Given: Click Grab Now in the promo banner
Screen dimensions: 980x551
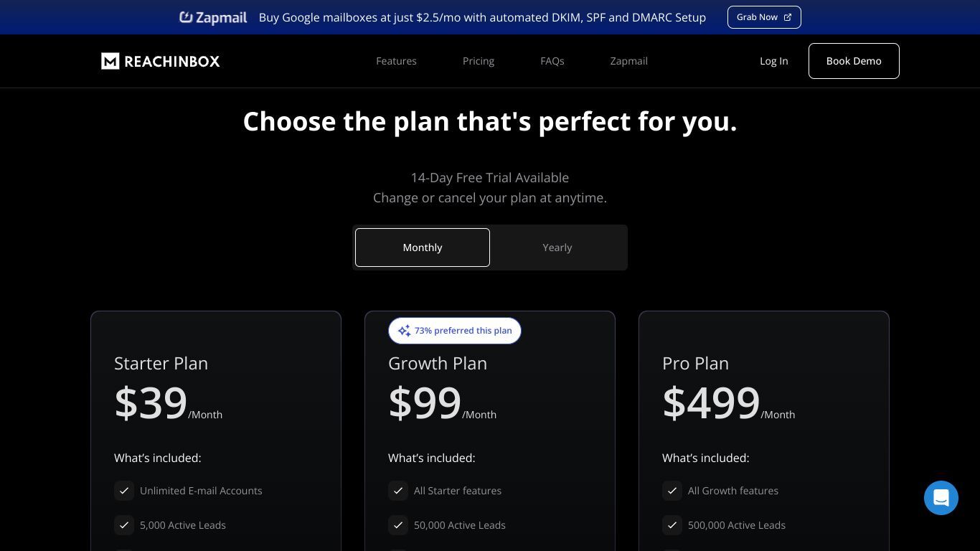Looking at the screenshot, I should point(764,17).
